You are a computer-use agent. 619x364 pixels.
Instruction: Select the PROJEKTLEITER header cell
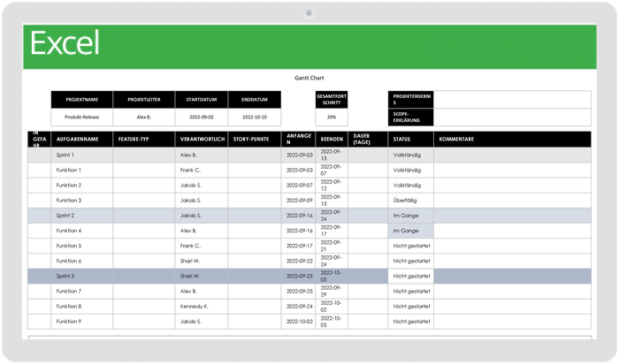144,100
